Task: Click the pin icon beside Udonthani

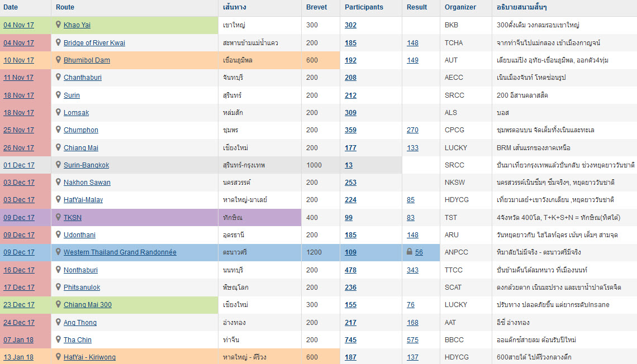Action: click(x=58, y=234)
